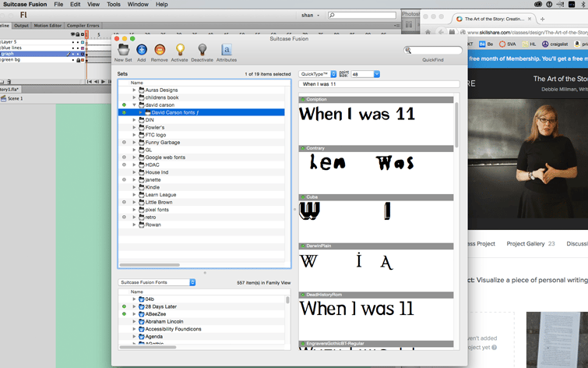Click the show/hide all layers eye icon in Flash

(x=72, y=34)
